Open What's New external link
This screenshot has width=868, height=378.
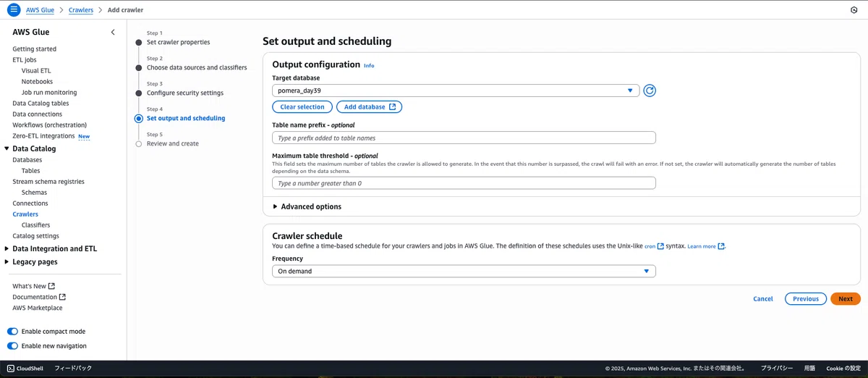[x=33, y=286]
